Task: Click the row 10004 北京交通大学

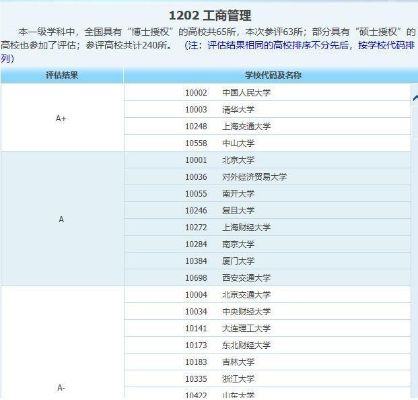Action: (x=267, y=295)
